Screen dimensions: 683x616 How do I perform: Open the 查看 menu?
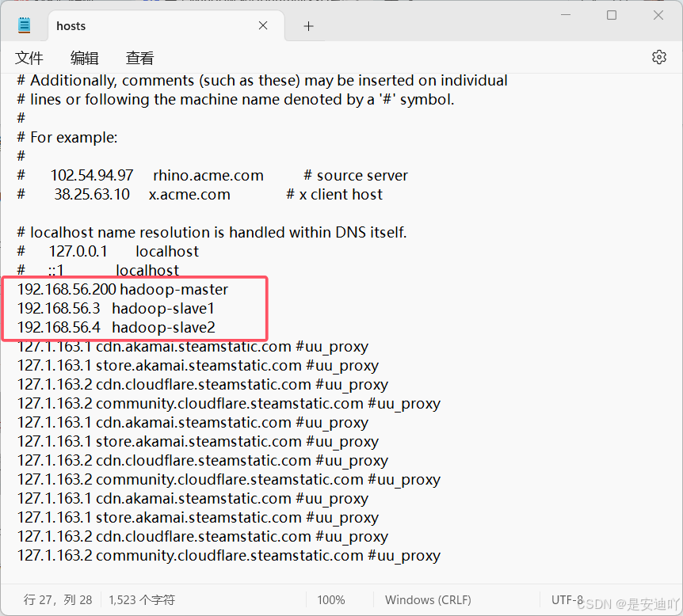click(139, 58)
